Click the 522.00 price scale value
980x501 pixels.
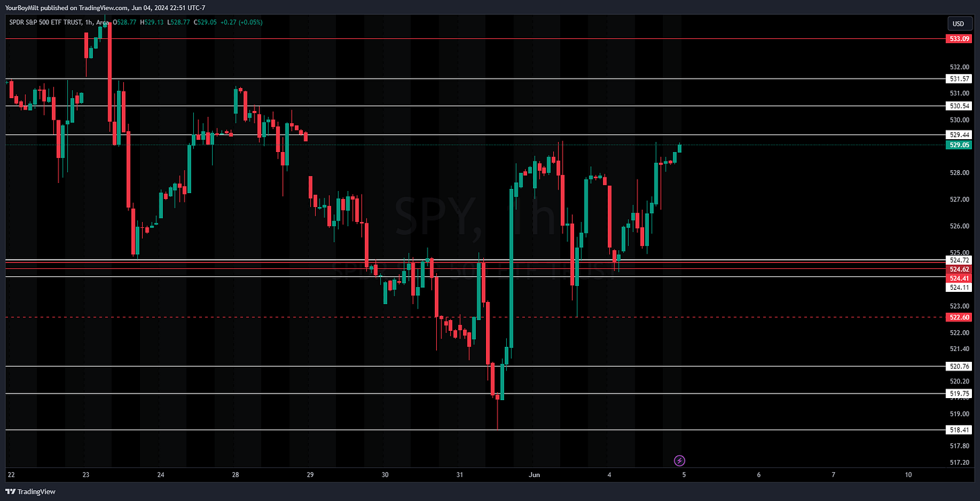pos(958,332)
